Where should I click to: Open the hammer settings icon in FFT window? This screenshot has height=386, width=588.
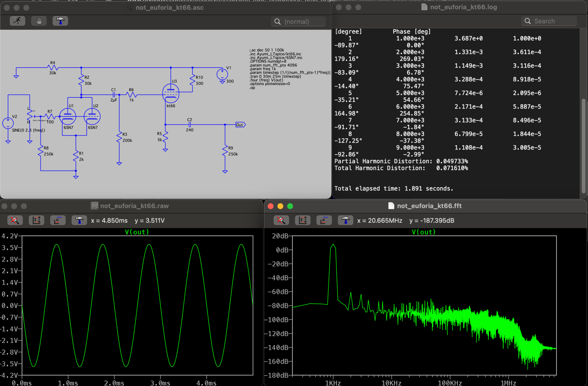click(x=345, y=220)
